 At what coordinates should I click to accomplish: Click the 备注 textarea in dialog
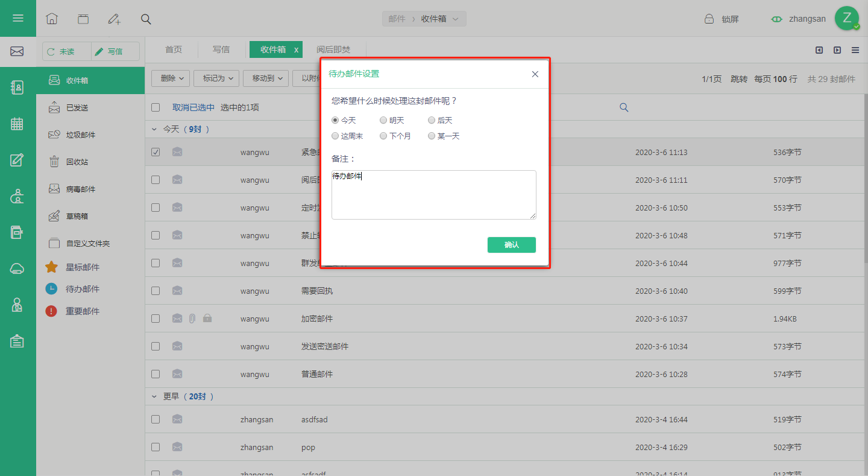[x=434, y=195]
